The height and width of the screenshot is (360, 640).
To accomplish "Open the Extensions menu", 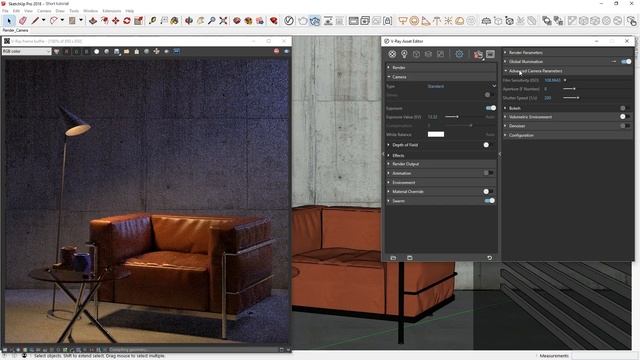I will tap(111, 11).
